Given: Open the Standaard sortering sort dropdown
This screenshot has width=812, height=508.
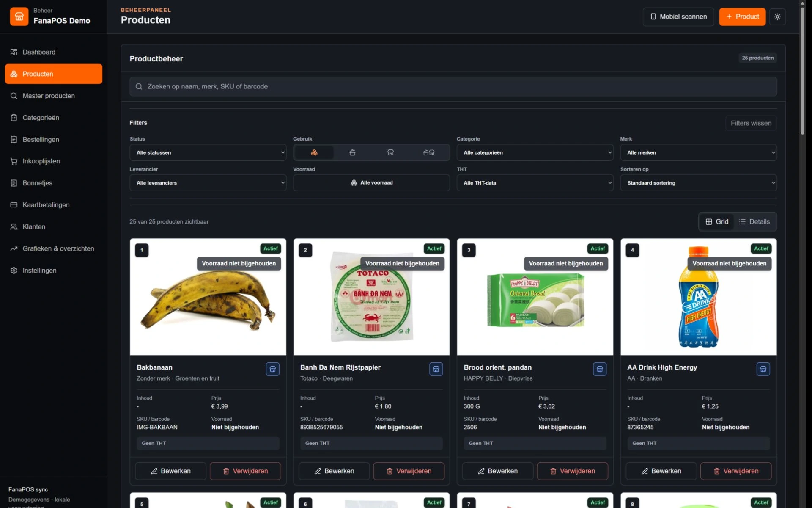Looking at the screenshot, I should 699,183.
